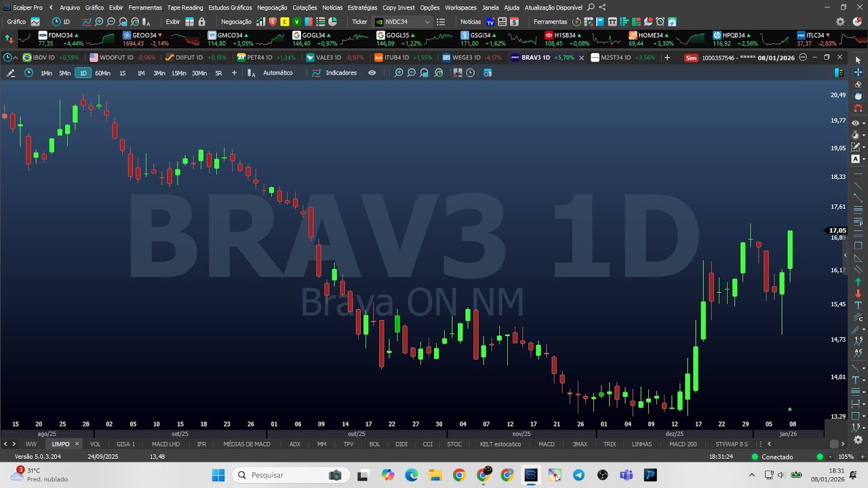Click the red shield icon in Negociação
Screen dimensions: 868x488
273,22
